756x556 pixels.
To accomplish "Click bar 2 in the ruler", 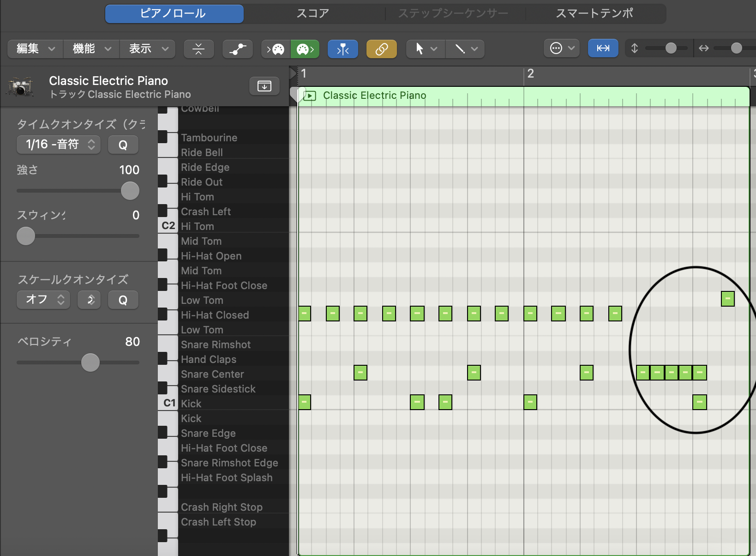I will tap(531, 74).
